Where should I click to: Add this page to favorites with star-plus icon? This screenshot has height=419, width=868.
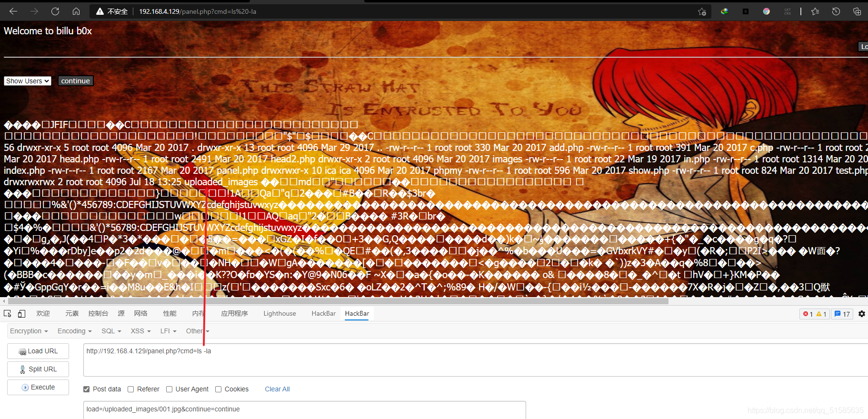[702, 11]
